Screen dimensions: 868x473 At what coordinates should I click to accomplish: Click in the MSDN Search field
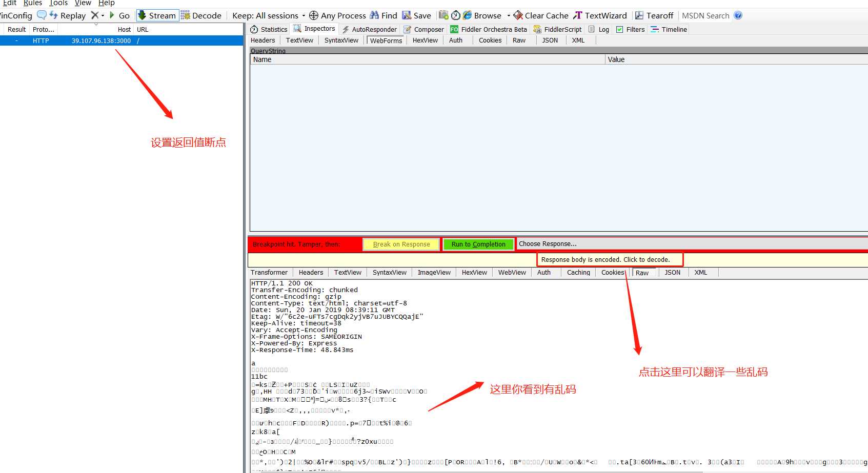[705, 15]
